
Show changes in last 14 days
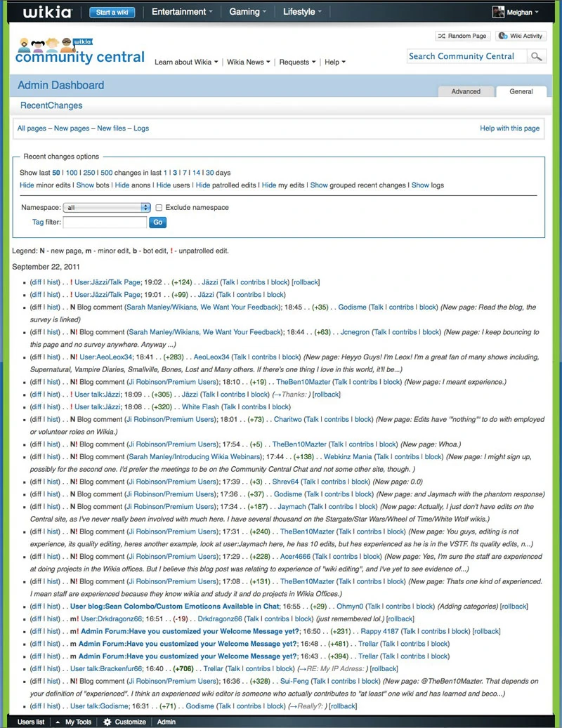point(197,173)
